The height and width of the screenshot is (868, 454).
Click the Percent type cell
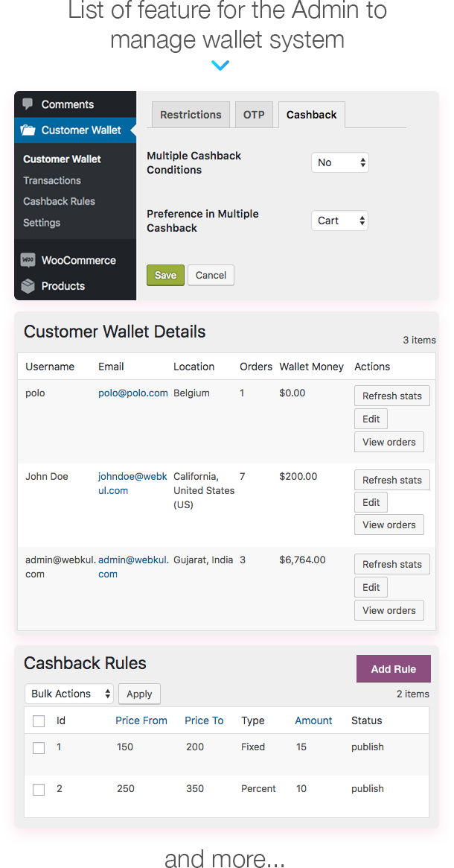click(258, 788)
